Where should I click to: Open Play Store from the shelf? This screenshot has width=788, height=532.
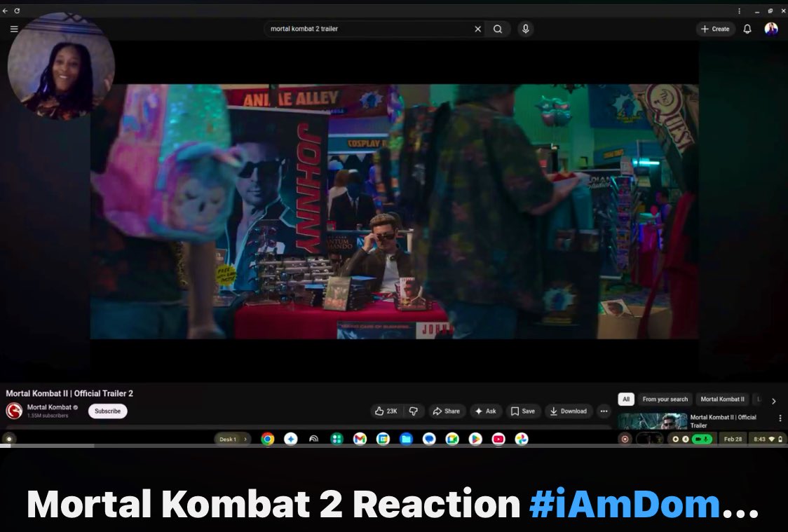click(x=475, y=439)
